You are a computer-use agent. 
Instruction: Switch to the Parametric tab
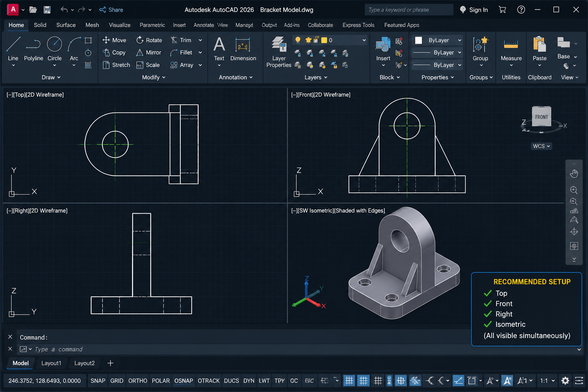pos(152,25)
